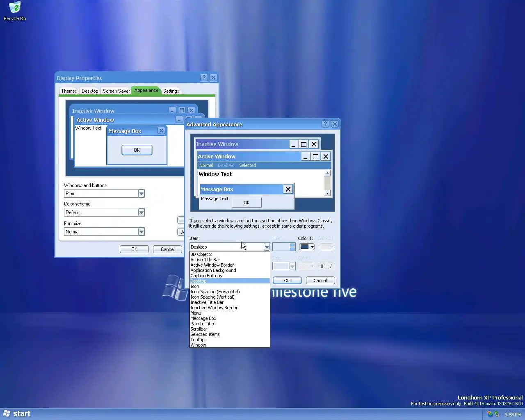Switch to the Settings tab
The height and width of the screenshot is (420, 525).
pyautogui.click(x=171, y=91)
